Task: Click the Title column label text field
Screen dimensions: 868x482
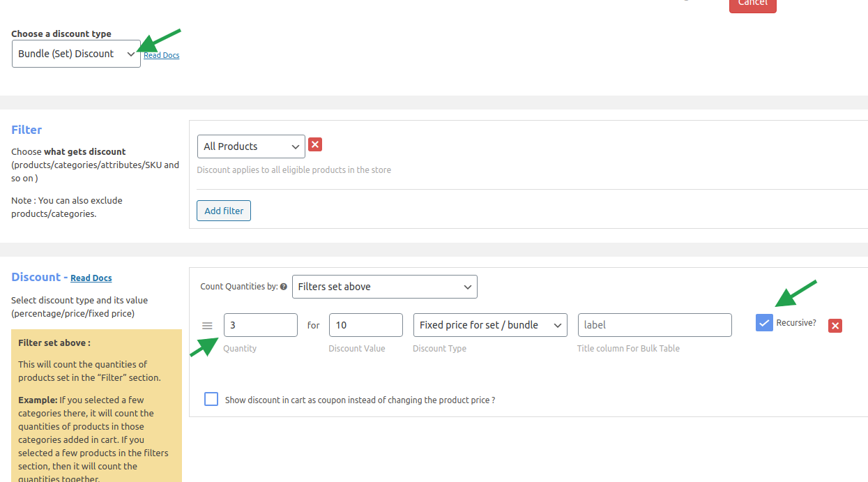Action: pyautogui.click(x=654, y=325)
